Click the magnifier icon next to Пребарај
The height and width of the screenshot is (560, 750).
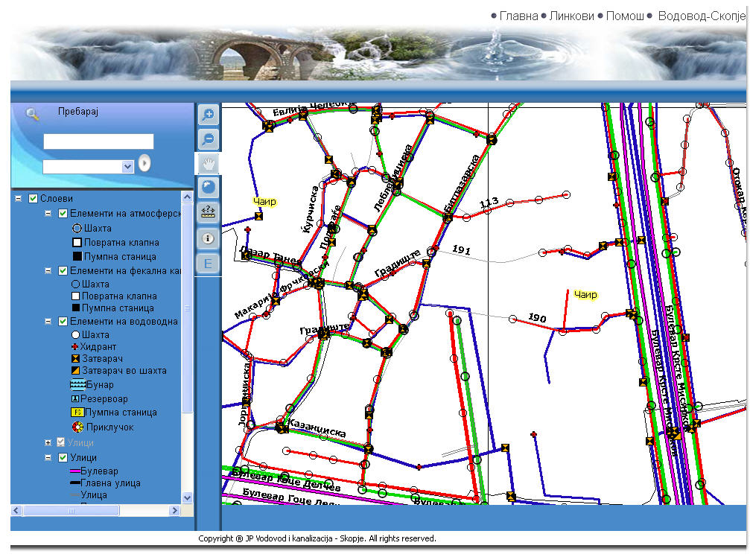tap(31, 113)
